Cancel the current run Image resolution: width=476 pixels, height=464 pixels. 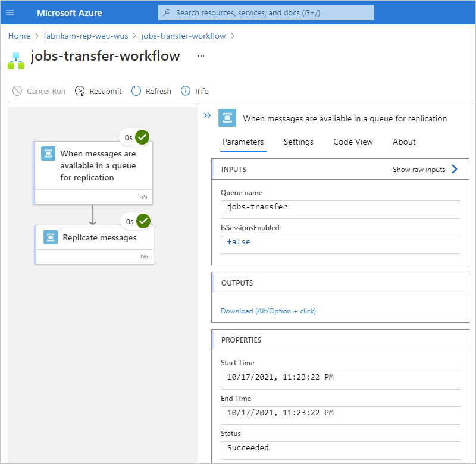[39, 91]
